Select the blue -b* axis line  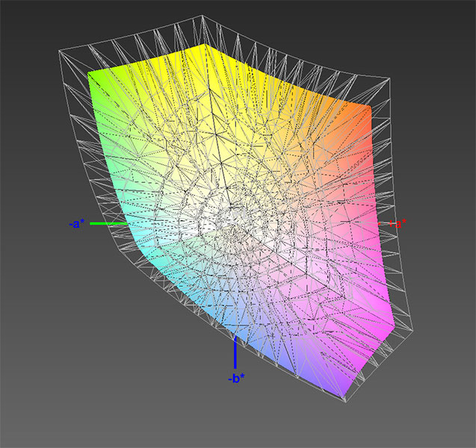[x=235, y=352]
